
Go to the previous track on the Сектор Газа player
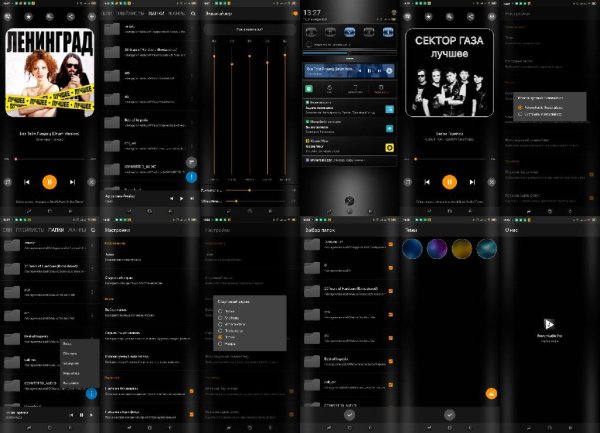tap(427, 182)
